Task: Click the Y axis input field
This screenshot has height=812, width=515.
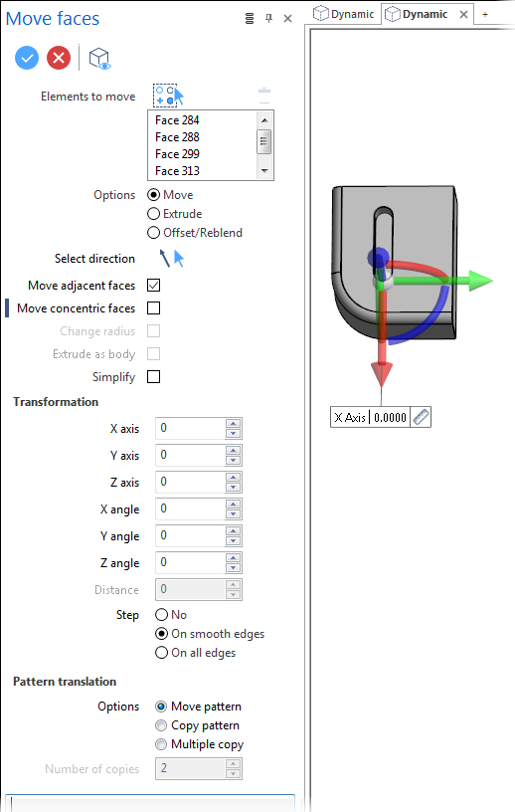Action: (x=191, y=455)
